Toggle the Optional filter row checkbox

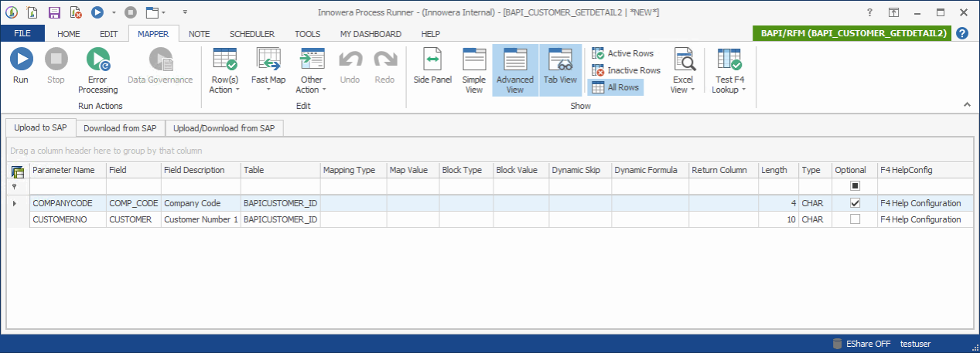[x=855, y=186]
